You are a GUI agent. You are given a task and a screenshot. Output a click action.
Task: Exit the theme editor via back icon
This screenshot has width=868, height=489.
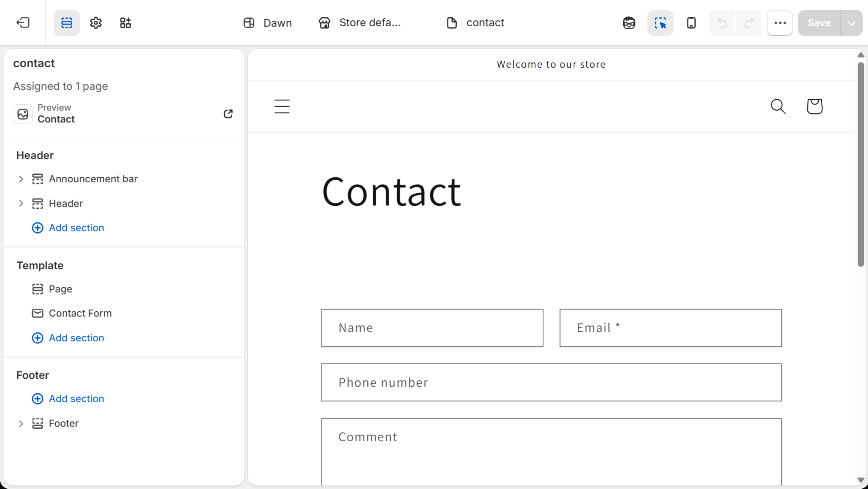(x=23, y=23)
